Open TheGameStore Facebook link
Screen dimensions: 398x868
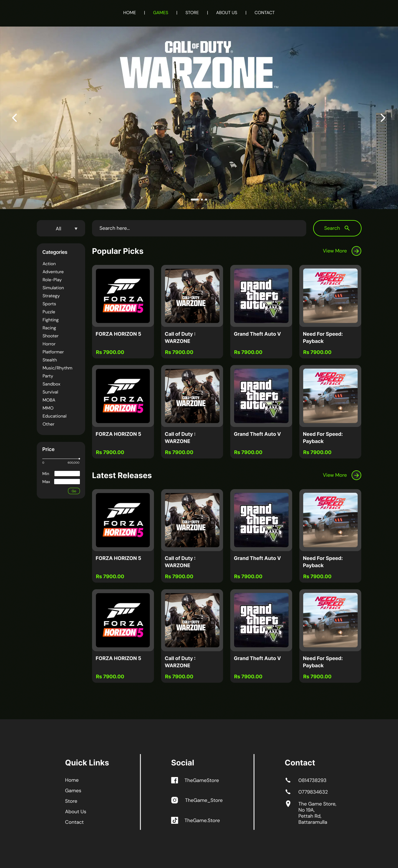[x=202, y=780]
